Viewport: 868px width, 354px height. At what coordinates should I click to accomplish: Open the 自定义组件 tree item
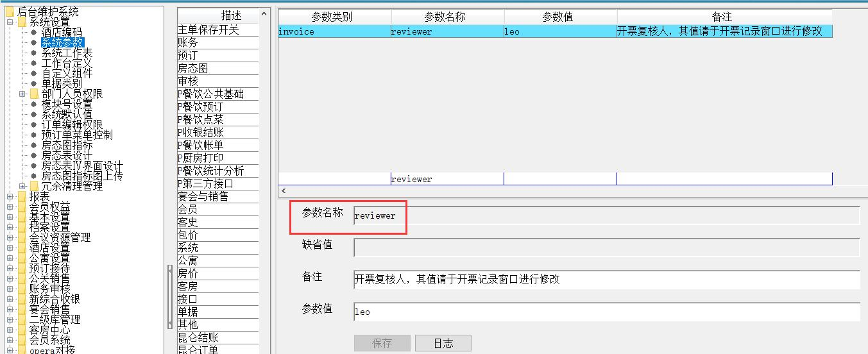point(67,74)
